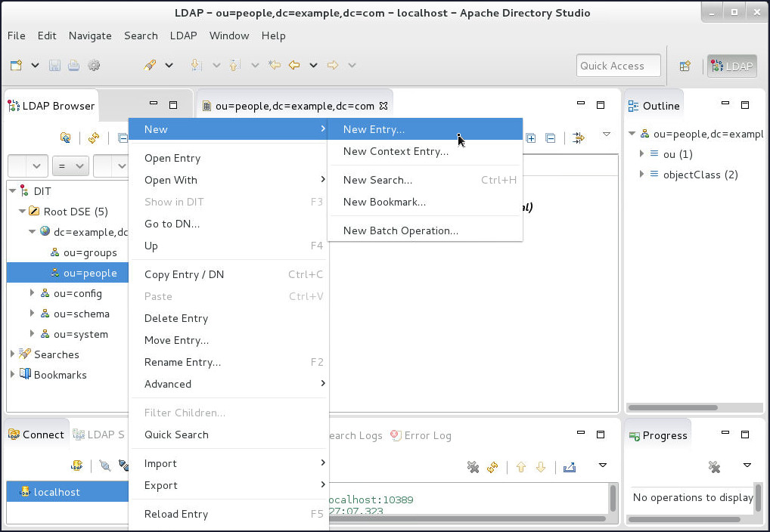
Task: Select Open Entry in context menu
Action: [228, 158]
